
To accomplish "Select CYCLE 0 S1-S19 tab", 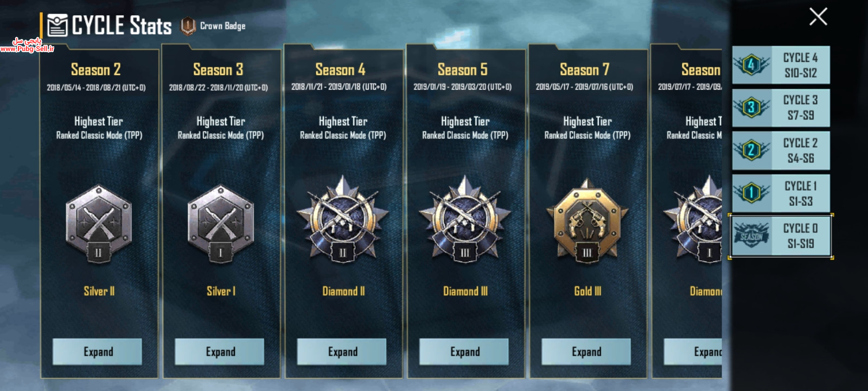I will pos(781,236).
